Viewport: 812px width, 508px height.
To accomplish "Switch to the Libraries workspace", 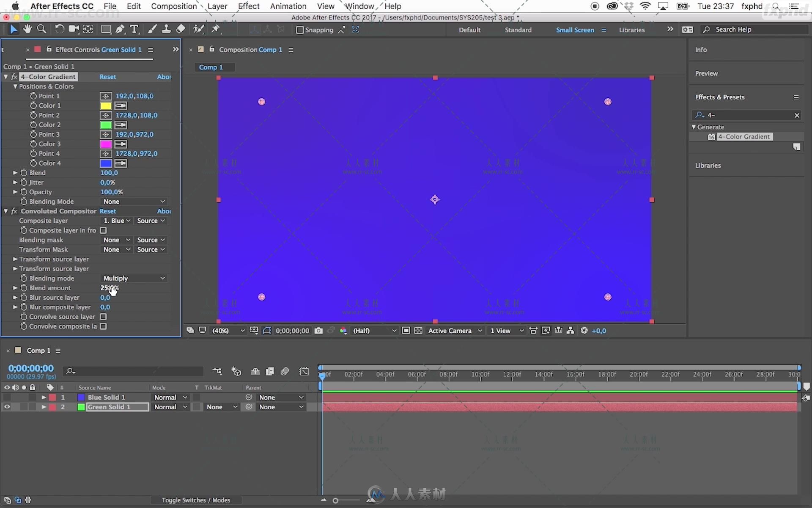I will [x=632, y=30].
